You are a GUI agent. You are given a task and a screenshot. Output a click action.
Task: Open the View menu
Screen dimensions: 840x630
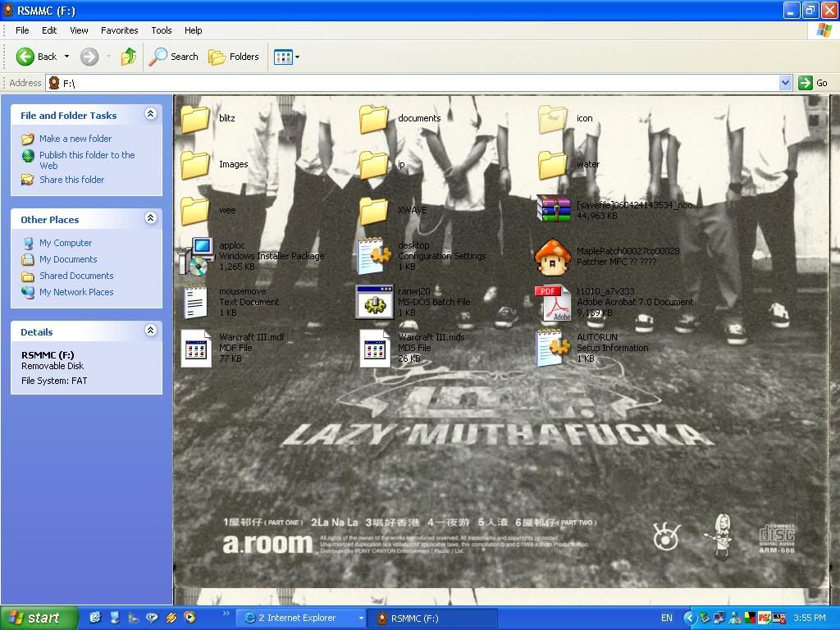(x=79, y=30)
